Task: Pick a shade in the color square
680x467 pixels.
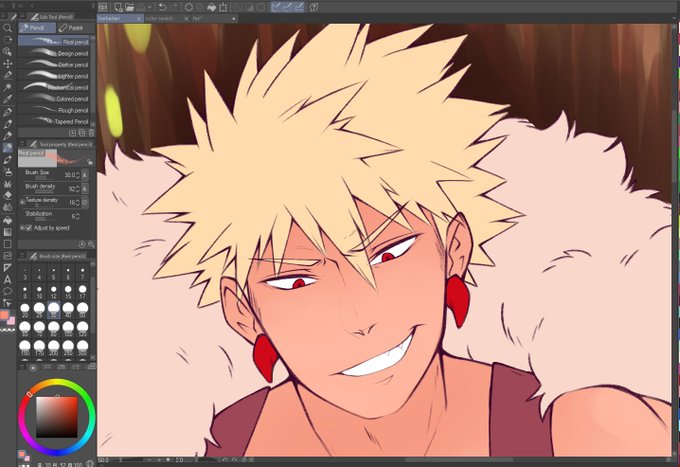Action: pyautogui.click(x=56, y=417)
